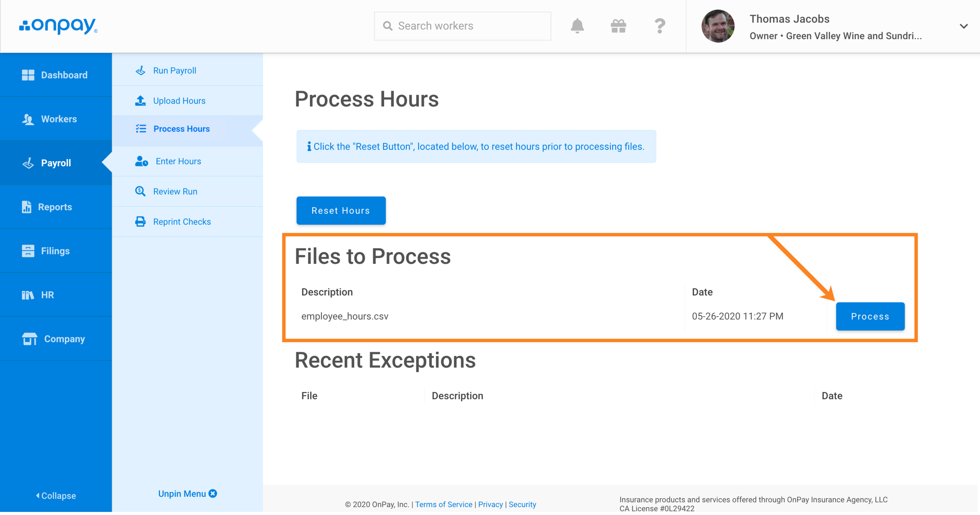Open Dashboard in main sidebar
980x515 pixels.
(x=56, y=75)
